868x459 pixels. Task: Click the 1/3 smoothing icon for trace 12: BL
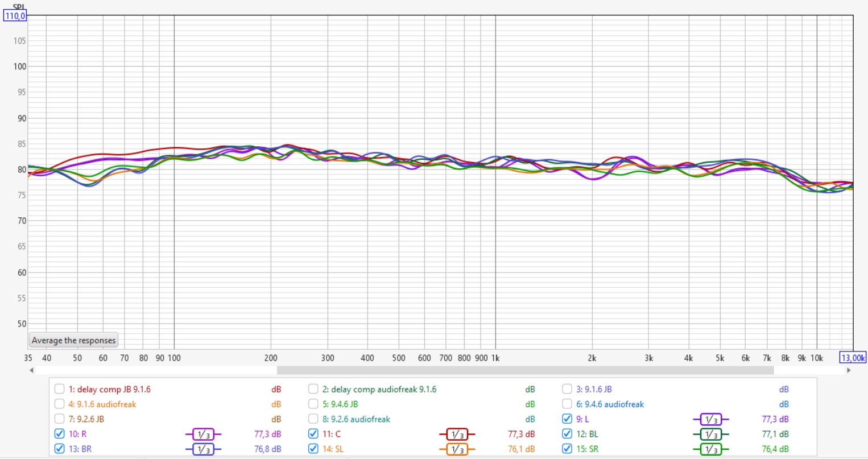710,434
